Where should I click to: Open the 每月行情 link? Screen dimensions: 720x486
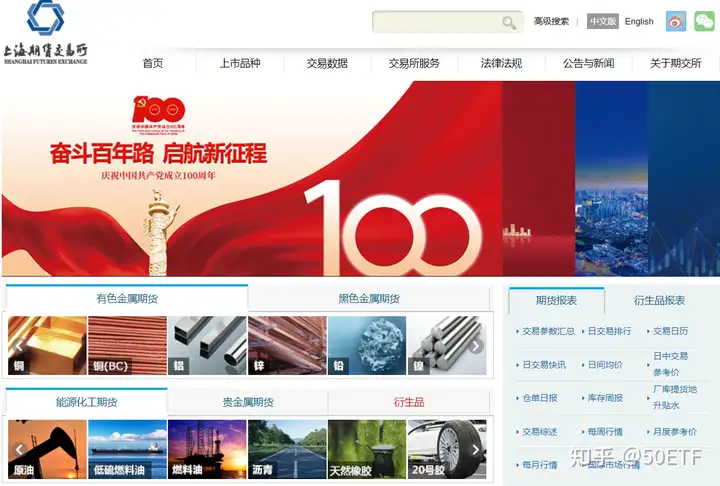540,465
